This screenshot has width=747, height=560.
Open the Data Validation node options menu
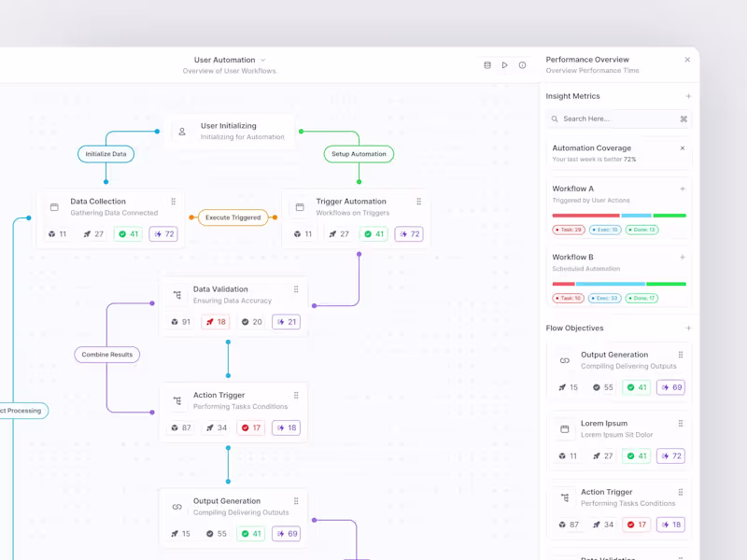296,289
